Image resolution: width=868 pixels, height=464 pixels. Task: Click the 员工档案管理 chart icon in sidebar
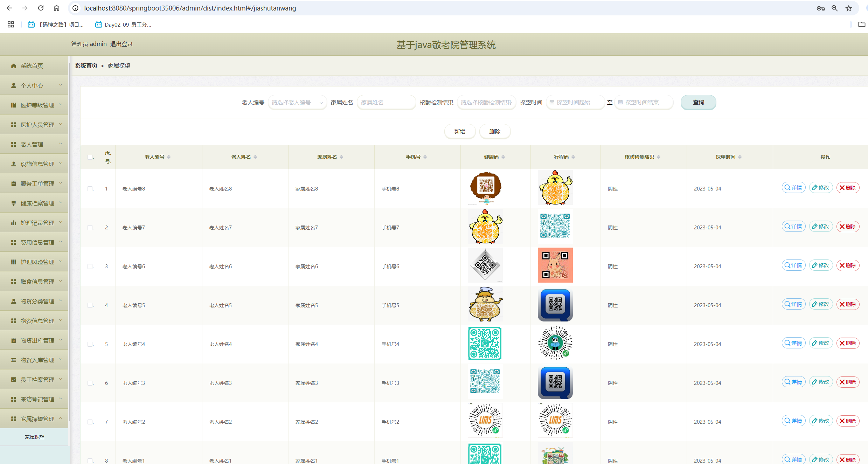coord(14,380)
